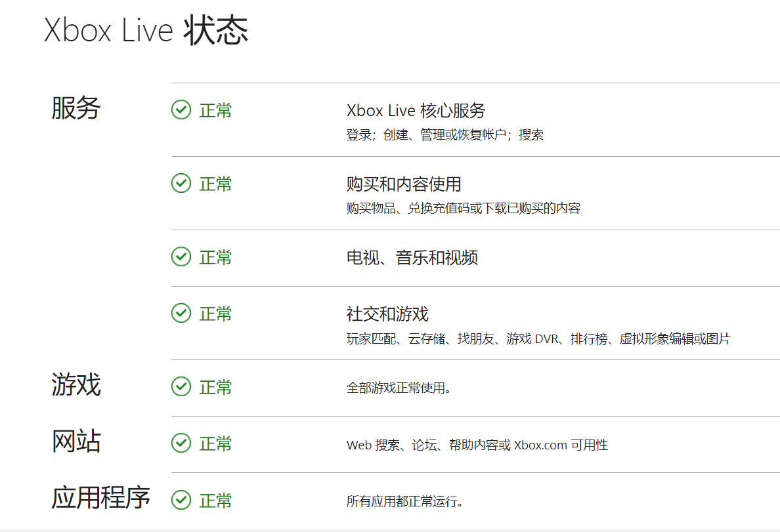Click 正常 status for 电视、音乐和视频
The image size is (780, 532).
coord(215,258)
